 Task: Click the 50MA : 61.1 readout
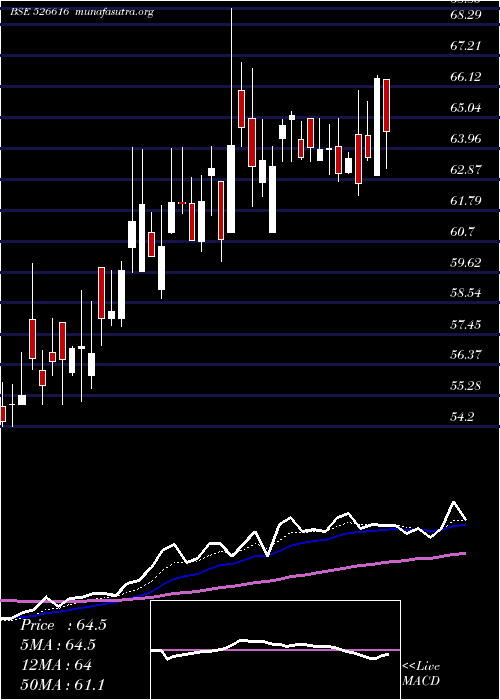click(x=63, y=685)
